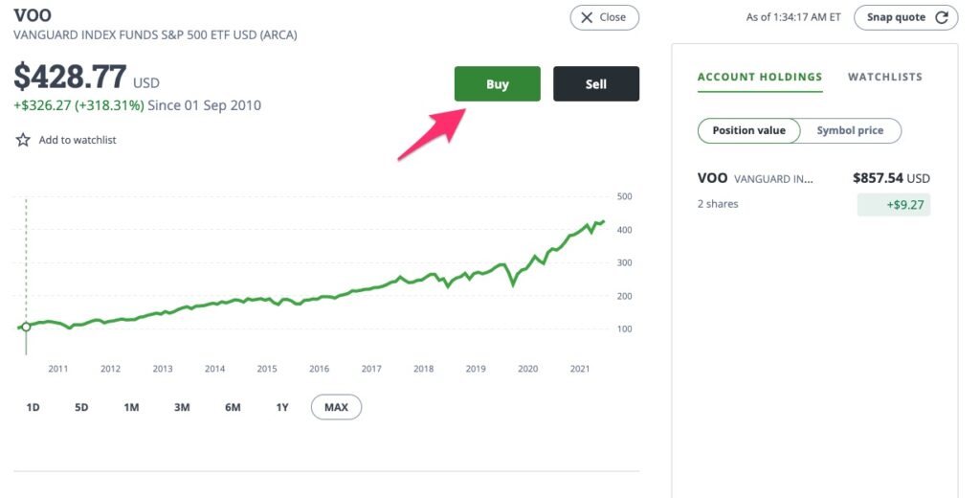Screen dimensions: 980x498
Task: Toggle to Symbol price view
Action: tap(850, 131)
